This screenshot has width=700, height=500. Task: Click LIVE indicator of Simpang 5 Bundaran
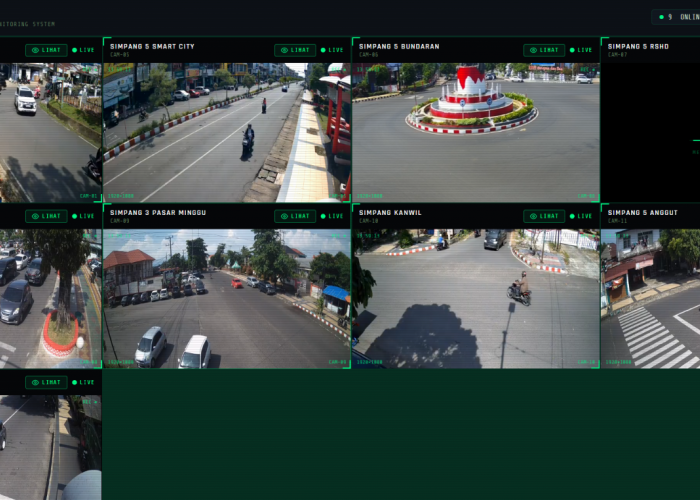coord(581,50)
